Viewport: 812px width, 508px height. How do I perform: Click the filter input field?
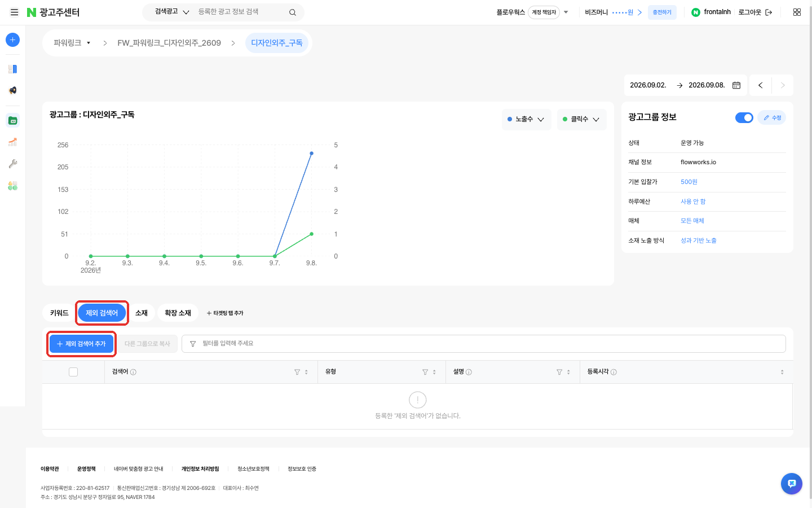(x=484, y=344)
